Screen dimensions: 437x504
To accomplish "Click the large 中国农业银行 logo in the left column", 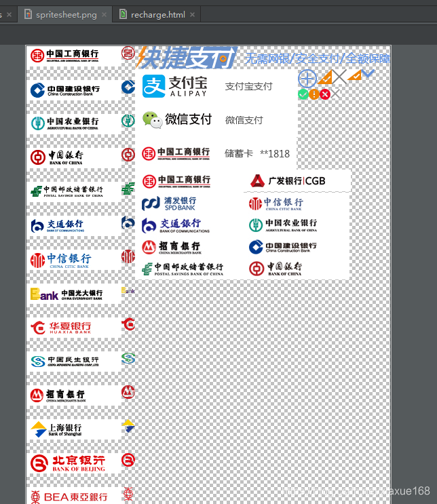I will point(64,123).
